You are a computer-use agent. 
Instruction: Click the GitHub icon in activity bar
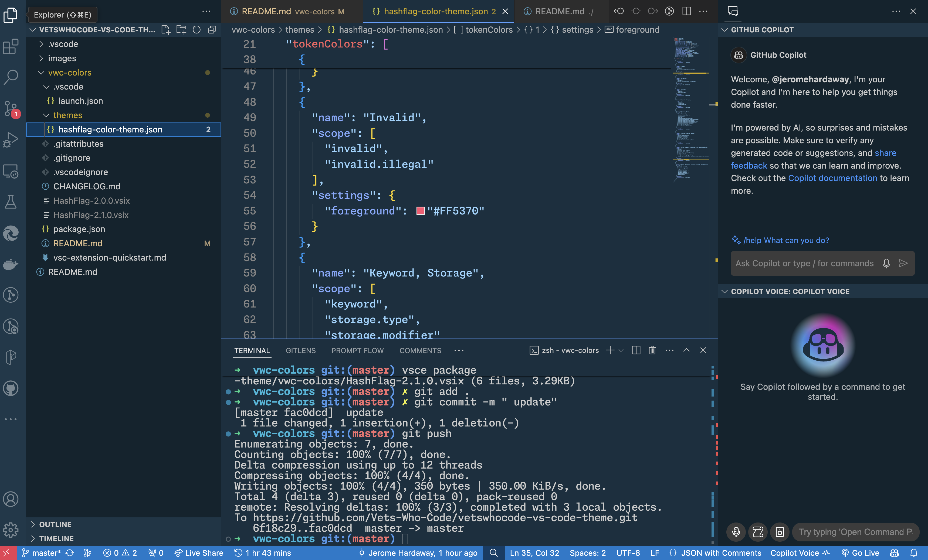[11, 388]
